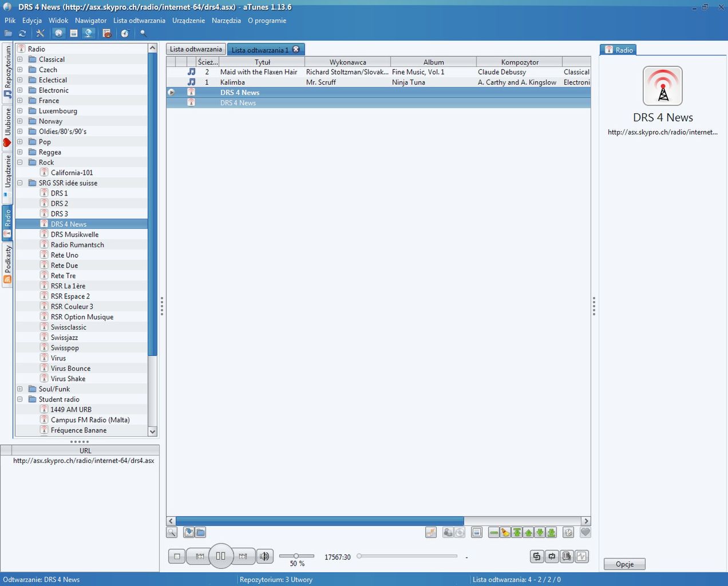The image size is (728, 586).
Task: Click the 50 % volume slider handle
Action: [x=296, y=556]
